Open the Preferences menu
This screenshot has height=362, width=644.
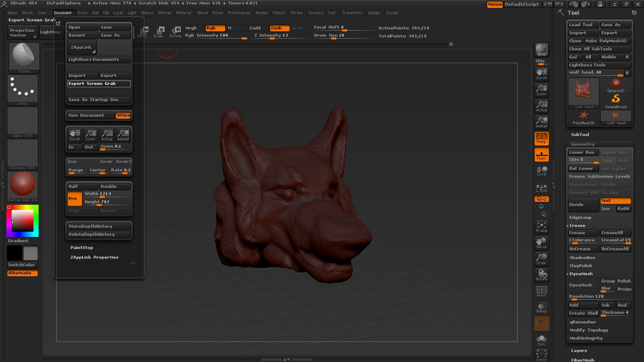[239, 13]
